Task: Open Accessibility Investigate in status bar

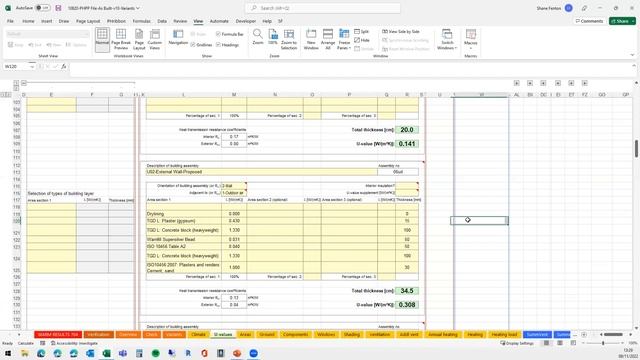Action: click(x=74, y=343)
